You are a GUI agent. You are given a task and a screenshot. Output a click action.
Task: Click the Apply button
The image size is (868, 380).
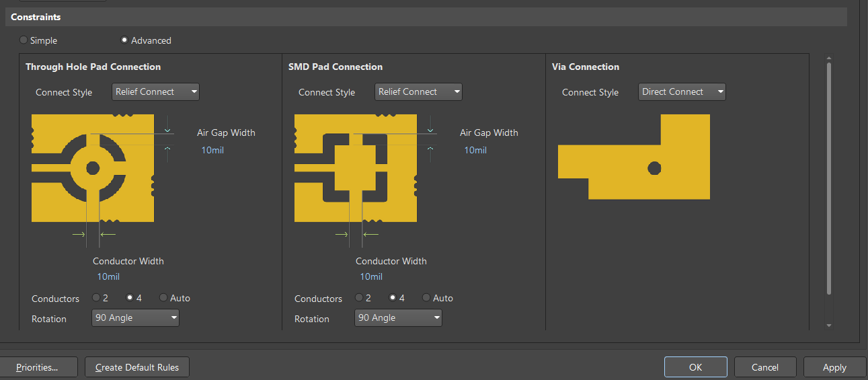click(x=834, y=367)
